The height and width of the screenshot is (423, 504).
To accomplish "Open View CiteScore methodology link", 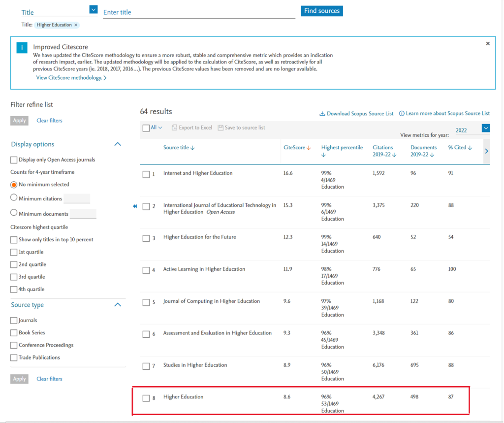I will click(x=71, y=77).
